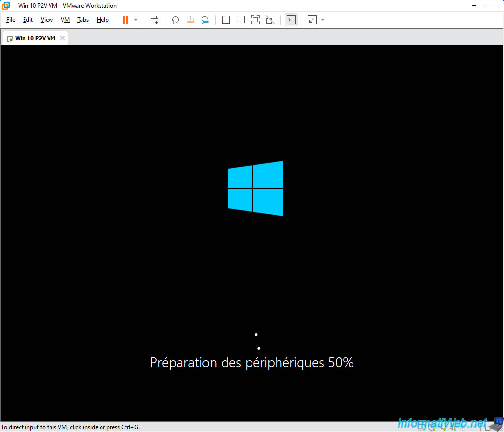
Task: Open the VM menu
Action: coord(65,20)
